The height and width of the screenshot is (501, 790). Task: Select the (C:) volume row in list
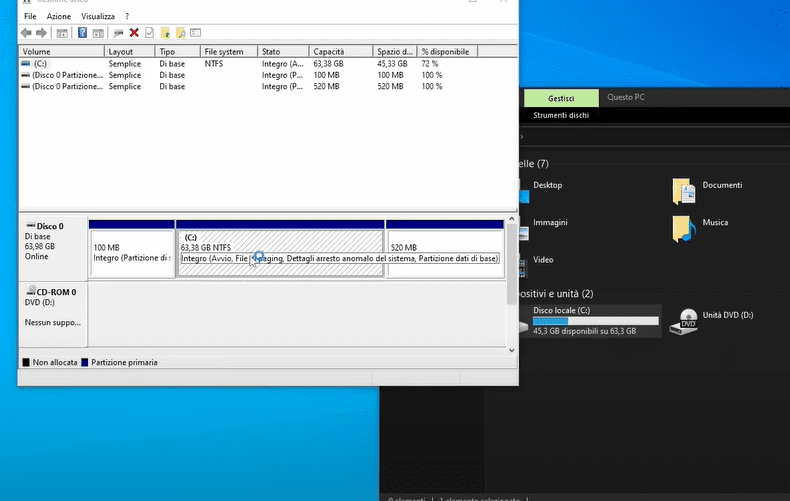(40, 63)
